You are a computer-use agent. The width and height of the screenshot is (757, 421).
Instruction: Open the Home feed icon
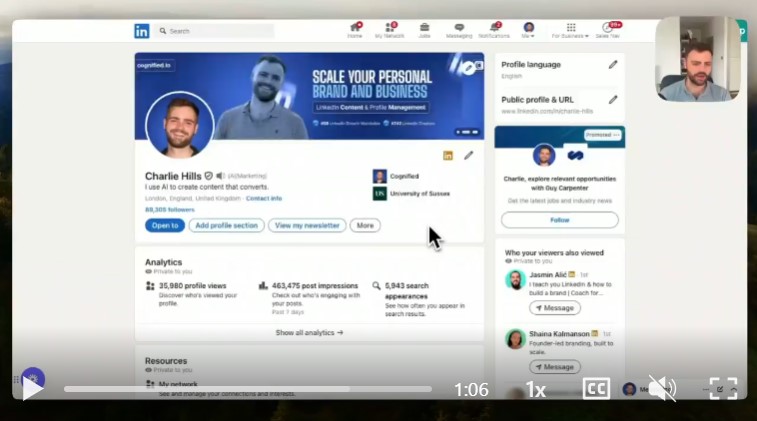click(x=355, y=28)
